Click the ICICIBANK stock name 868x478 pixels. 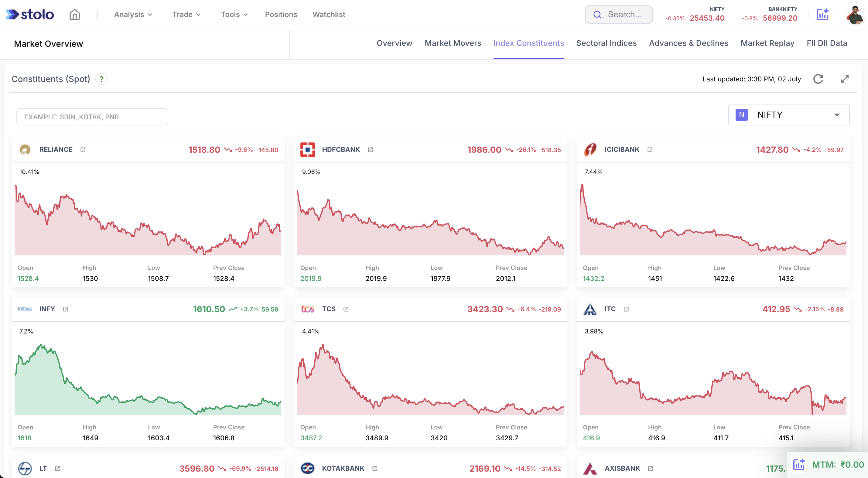[622, 149]
